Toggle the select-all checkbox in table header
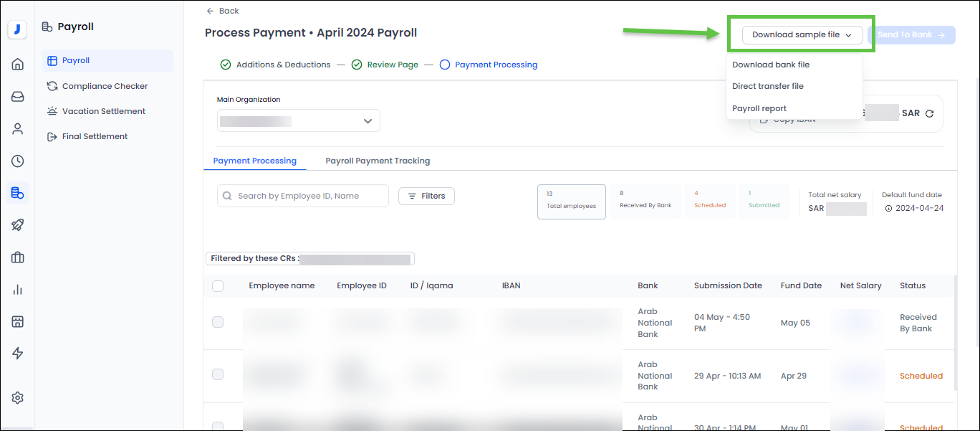 (x=218, y=286)
